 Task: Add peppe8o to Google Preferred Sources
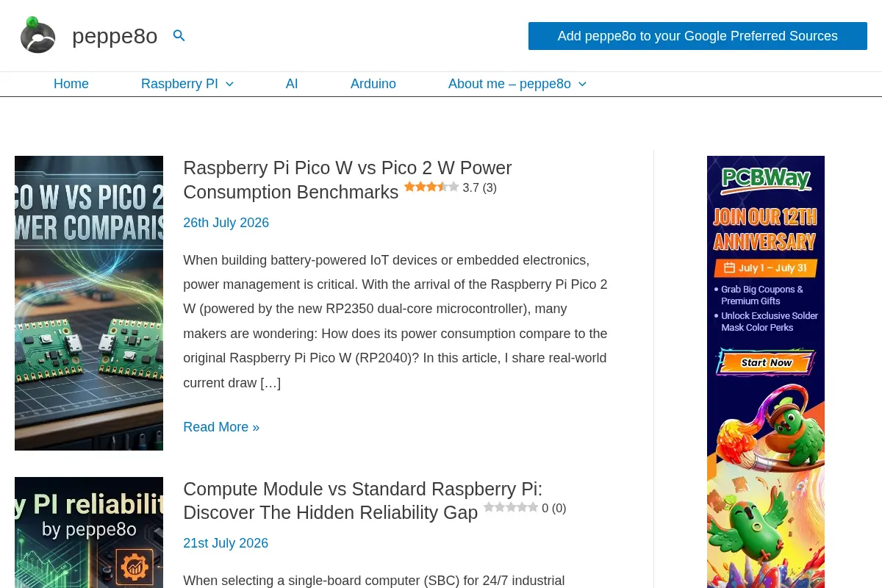698,36
